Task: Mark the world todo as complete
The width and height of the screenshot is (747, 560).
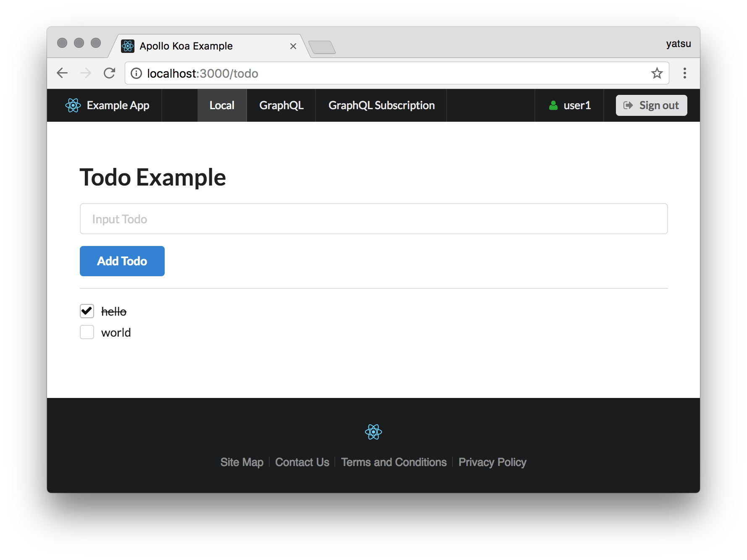Action: pyautogui.click(x=87, y=332)
